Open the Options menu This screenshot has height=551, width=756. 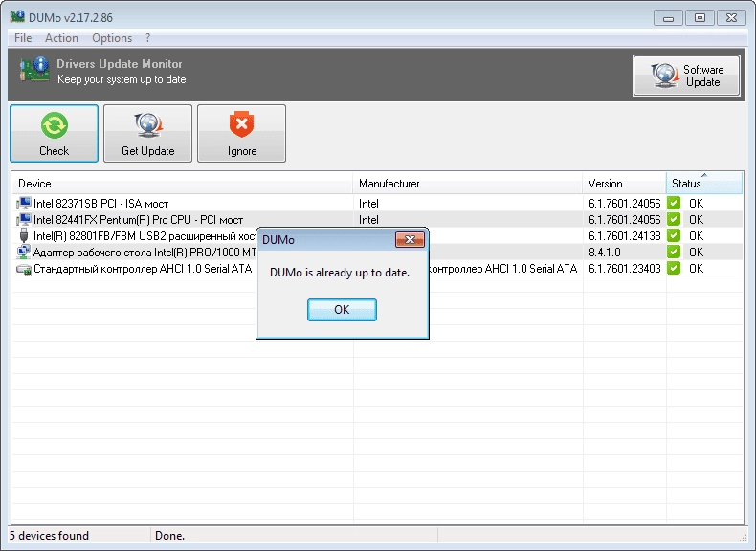[x=112, y=38]
